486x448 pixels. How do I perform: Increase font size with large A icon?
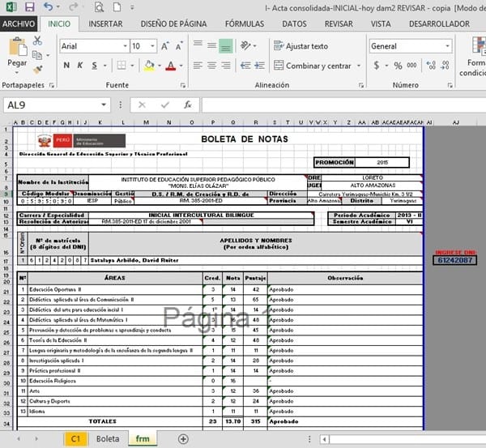pyautogui.click(x=165, y=46)
